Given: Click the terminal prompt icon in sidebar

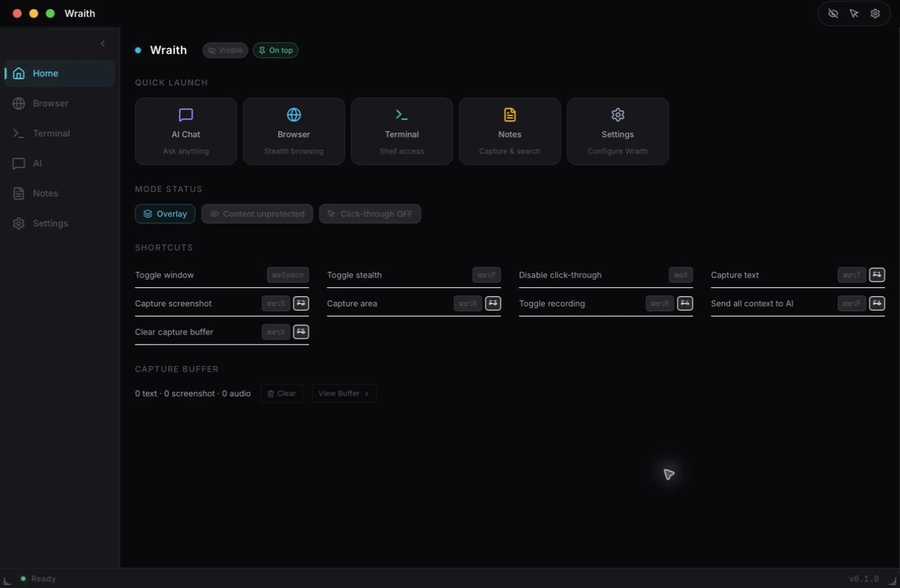Looking at the screenshot, I should (x=18, y=133).
